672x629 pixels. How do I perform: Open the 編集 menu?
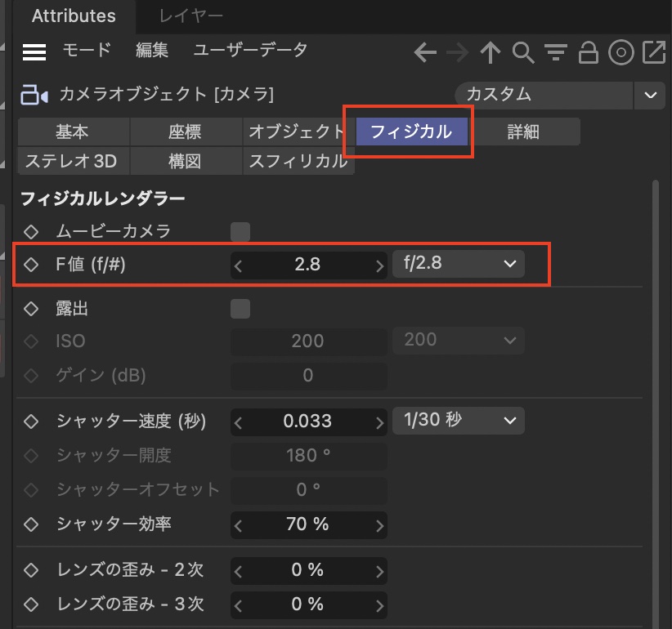tap(152, 51)
